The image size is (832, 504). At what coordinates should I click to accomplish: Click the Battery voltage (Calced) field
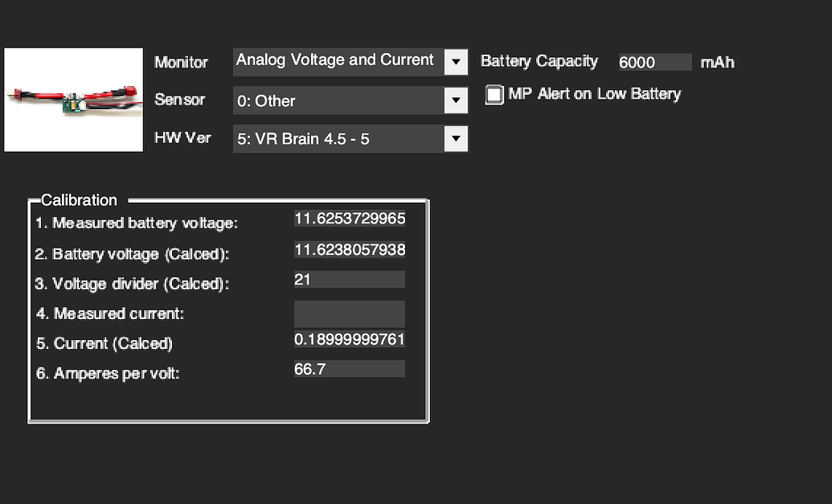pyautogui.click(x=349, y=249)
